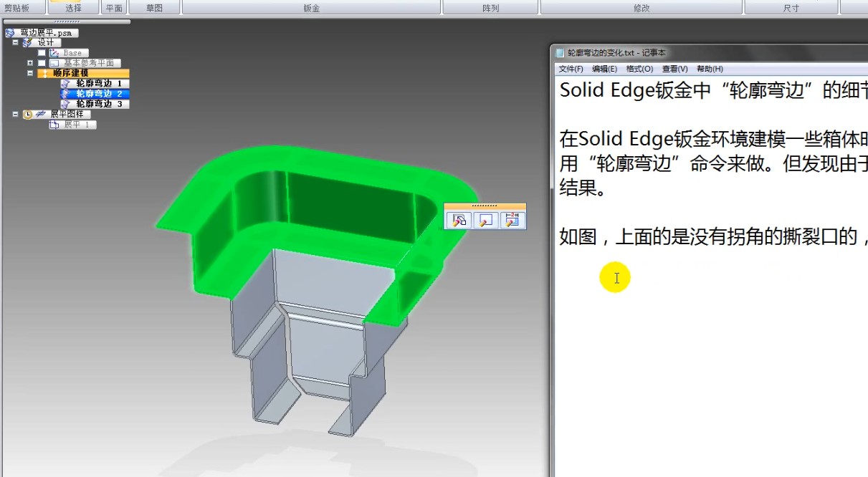Click the 弯边展平.psm document icon in the tree
The width and height of the screenshot is (868, 477).
pos(10,33)
